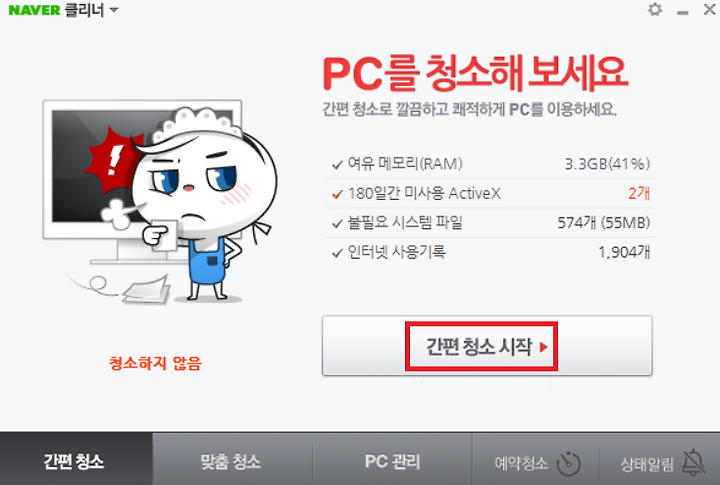Minimize the NAVER Cleaner window
This screenshot has height=485, width=720.
683,13
